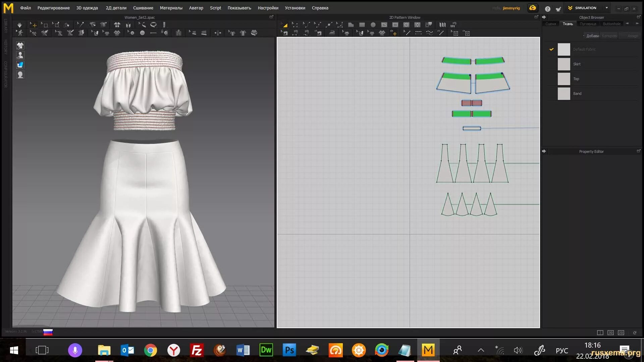Image resolution: width=644 pixels, height=362 pixels.
Task: Toggle garment display icon in 3D viewport
Action: [x=20, y=45]
